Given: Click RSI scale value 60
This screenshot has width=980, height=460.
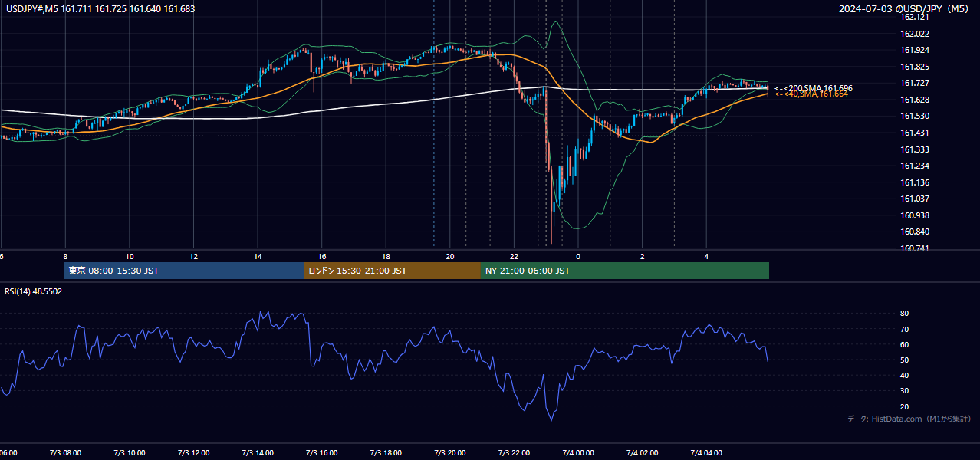Looking at the screenshot, I should pyautogui.click(x=904, y=344).
